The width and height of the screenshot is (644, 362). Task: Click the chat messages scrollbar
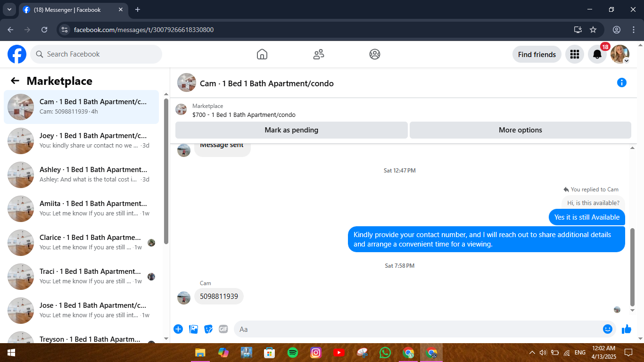(x=633, y=267)
